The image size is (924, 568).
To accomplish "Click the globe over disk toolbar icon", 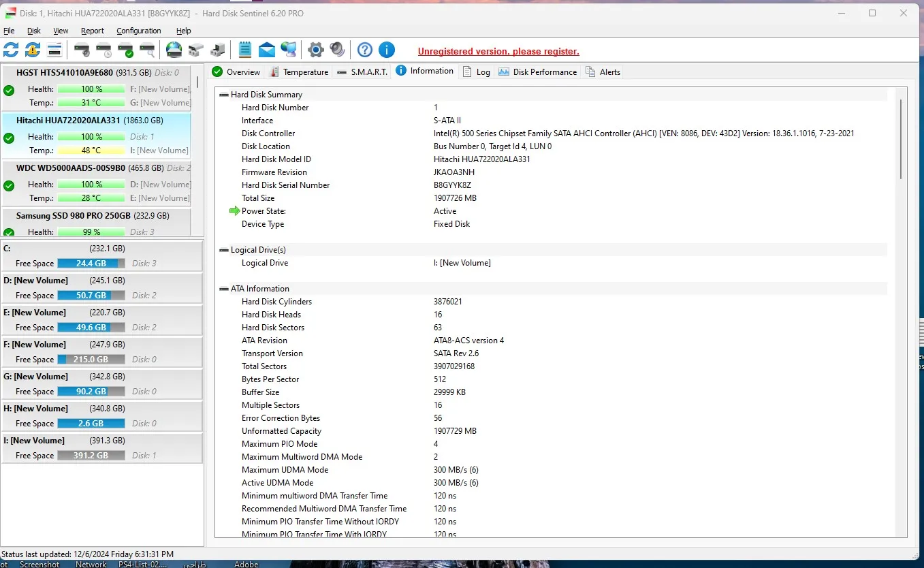I will pos(174,50).
